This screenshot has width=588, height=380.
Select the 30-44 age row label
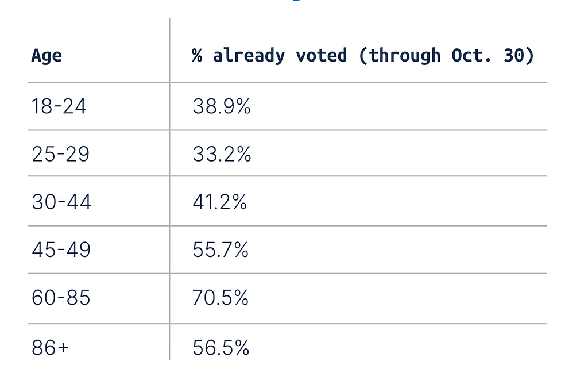click(x=61, y=202)
